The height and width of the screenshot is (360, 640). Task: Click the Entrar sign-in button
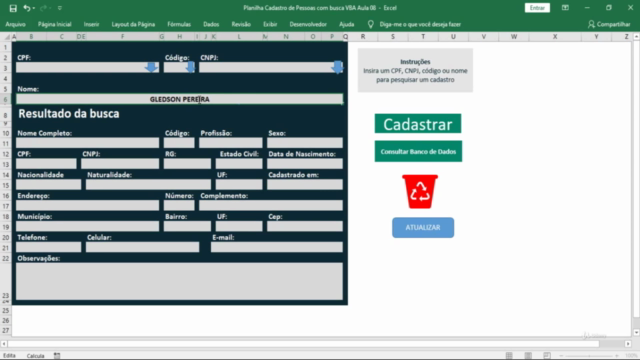[x=537, y=8]
